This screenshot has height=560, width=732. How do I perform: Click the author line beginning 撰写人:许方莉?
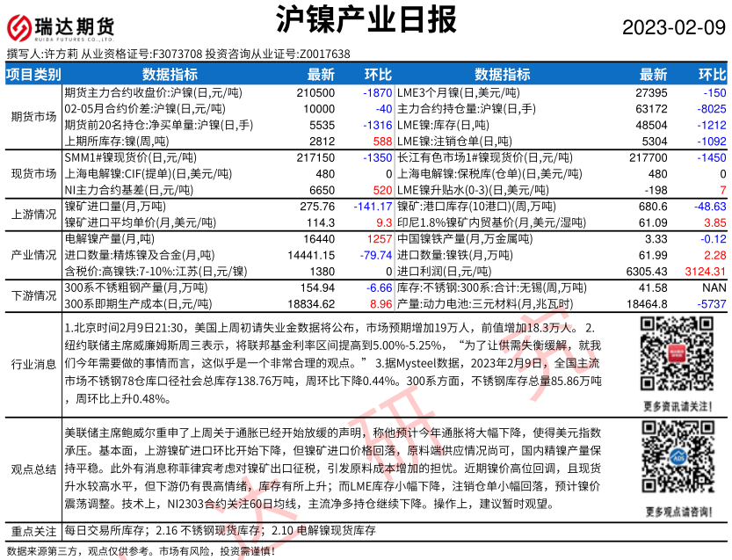pyautogui.click(x=178, y=55)
